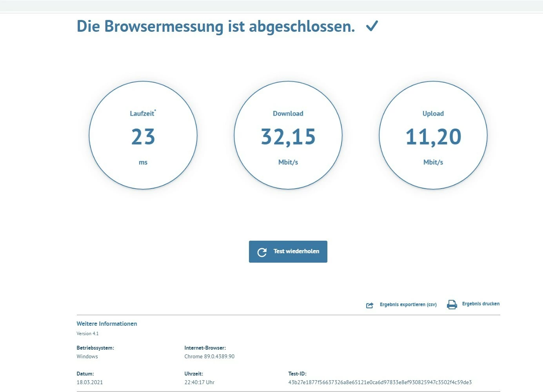
Task: Select the Test-ID hash starting with 43b27e
Action: (x=380, y=383)
